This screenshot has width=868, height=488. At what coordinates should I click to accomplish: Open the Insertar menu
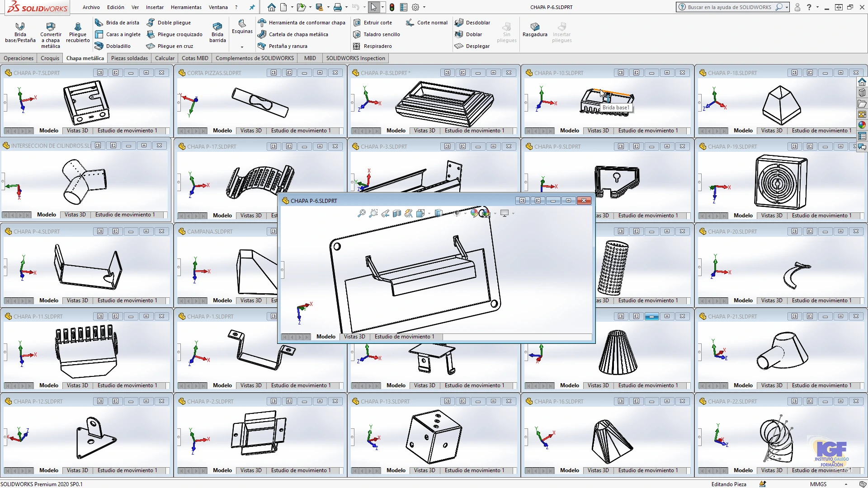click(155, 7)
